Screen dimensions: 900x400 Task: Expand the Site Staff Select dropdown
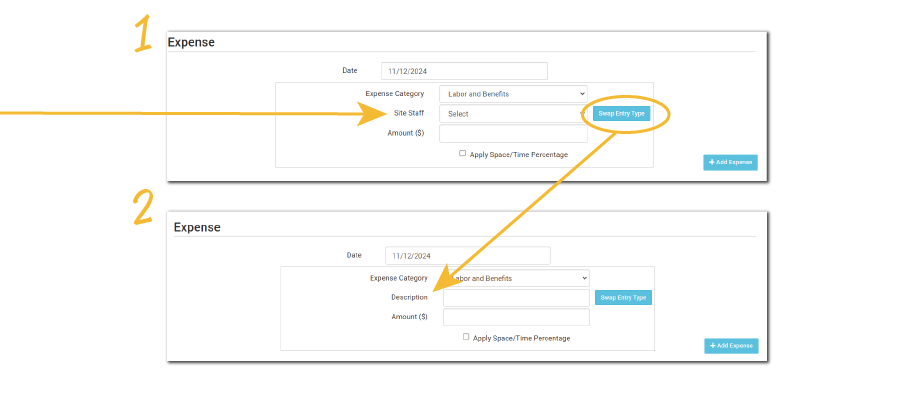513,114
